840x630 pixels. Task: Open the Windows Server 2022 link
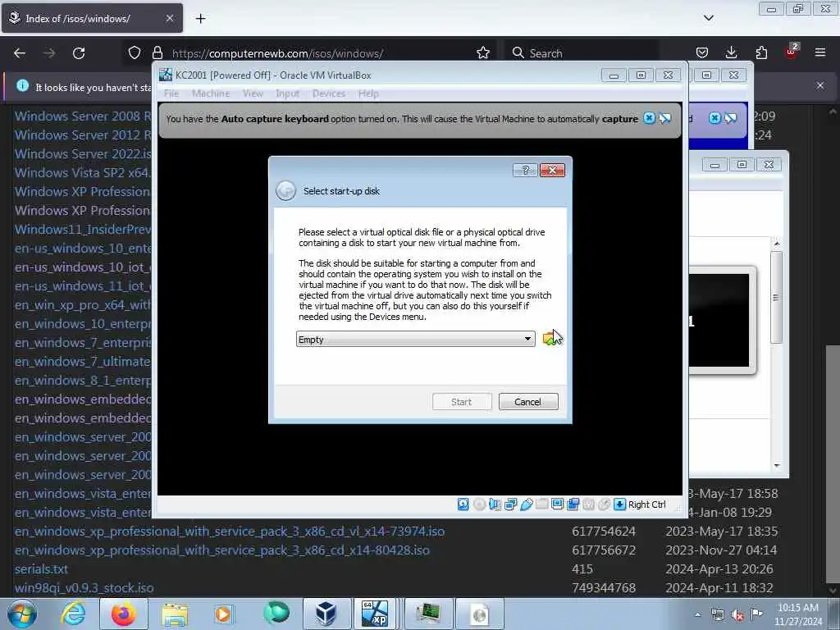point(83,154)
